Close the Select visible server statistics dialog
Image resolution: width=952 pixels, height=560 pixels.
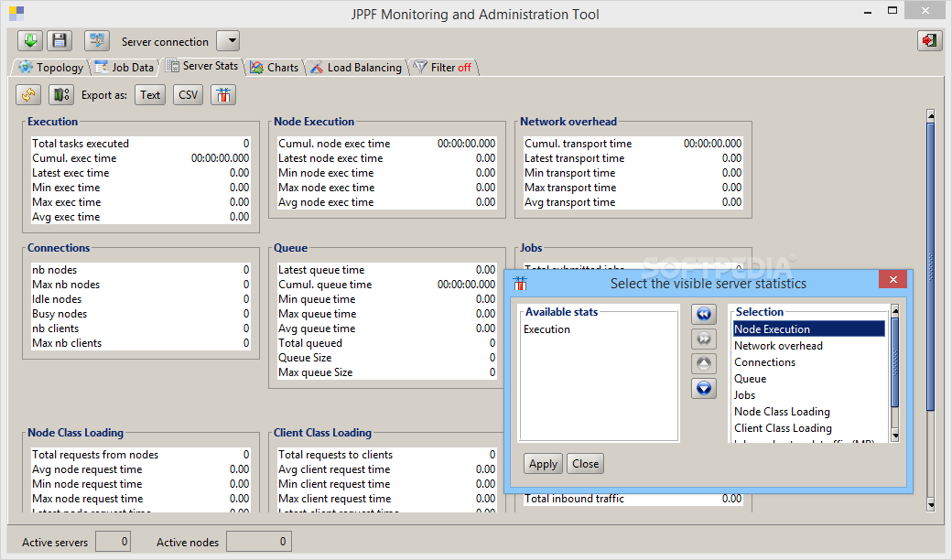(x=892, y=279)
